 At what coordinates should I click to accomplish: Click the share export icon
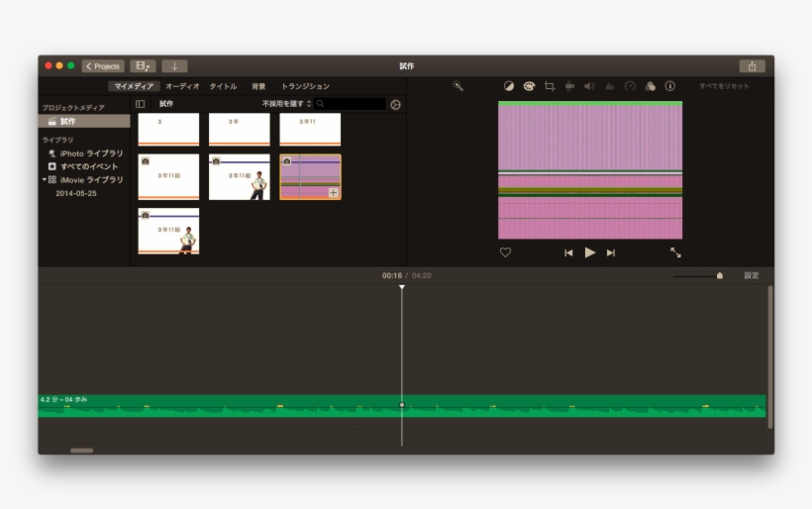click(752, 66)
